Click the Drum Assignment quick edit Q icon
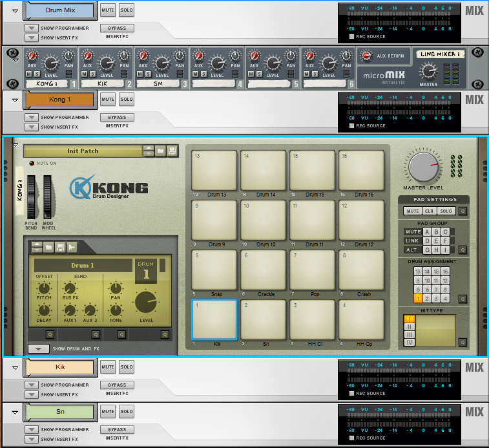Screen dimensions: 489x448 coord(463,299)
